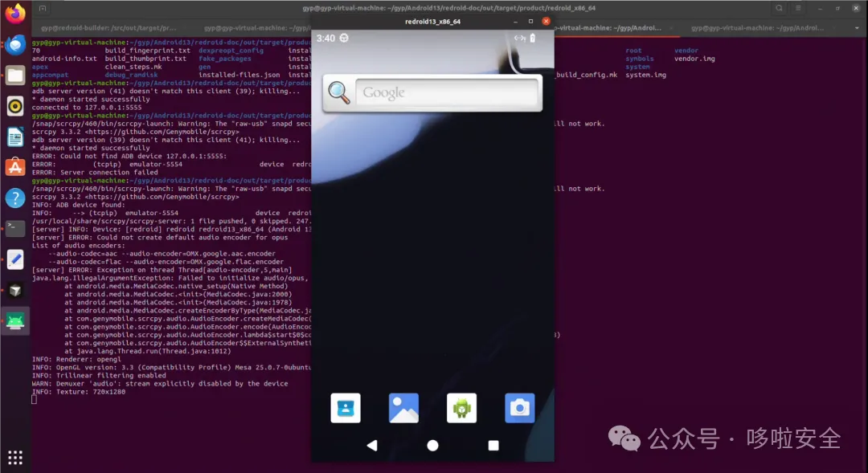Viewport: 868px width, 473px height.
Task: Open the Contacts app in redroid window
Action: click(346, 408)
